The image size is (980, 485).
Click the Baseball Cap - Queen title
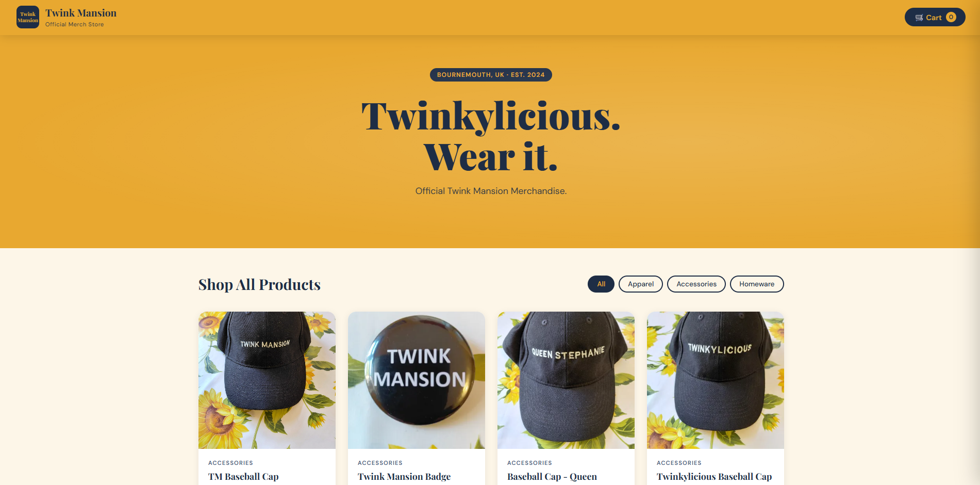click(552, 477)
